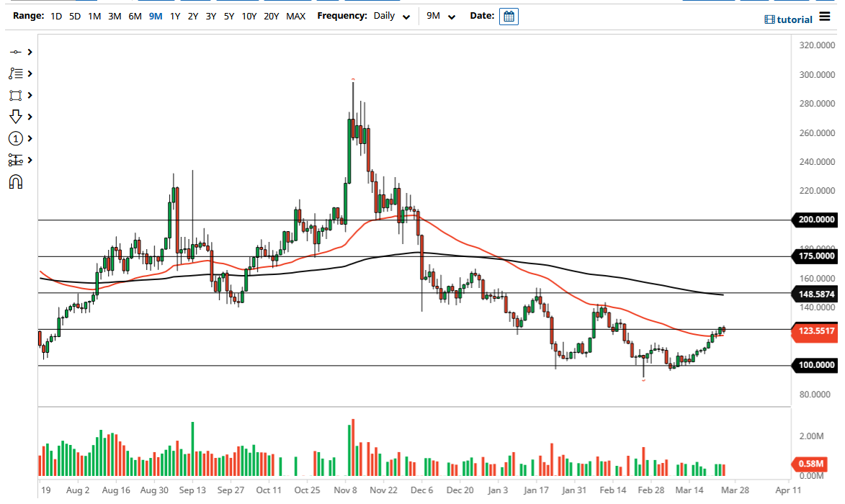The width and height of the screenshot is (845, 504).
Task: Toggle the magnet snapping on
Action: point(16,181)
